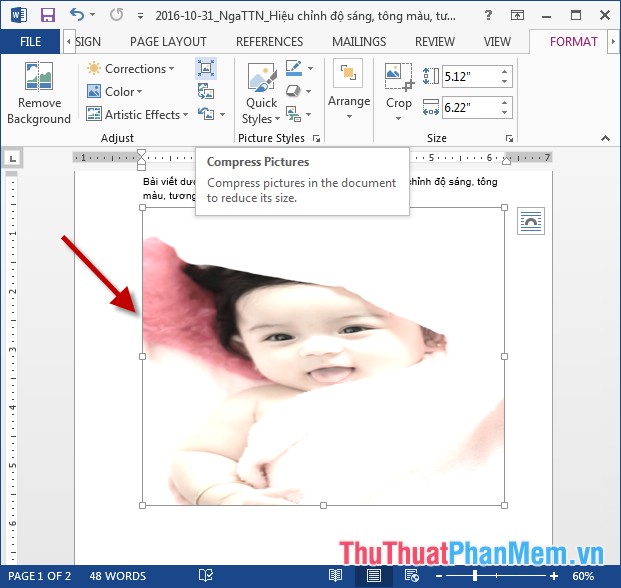
Task: Open the Picture Border dropdown arrow
Action: click(x=310, y=69)
